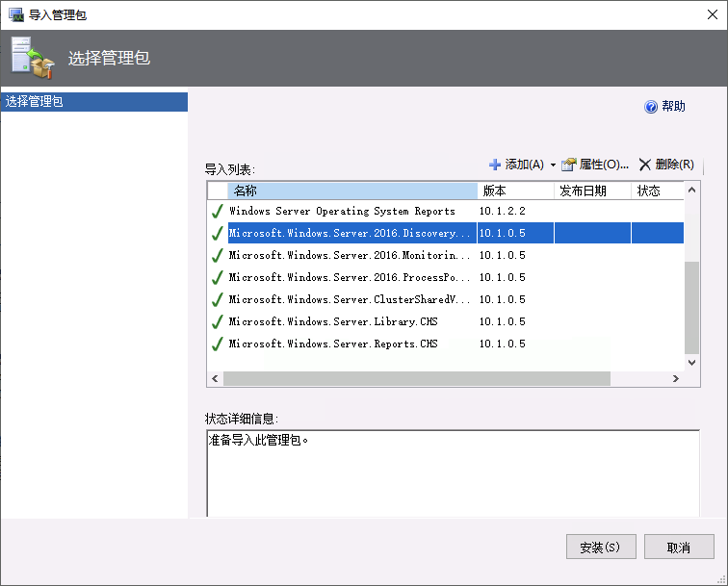Viewport: 728px width, 586px height.
Task: Select the 选择管理包 step in the left pane
Action: (94, 102)
